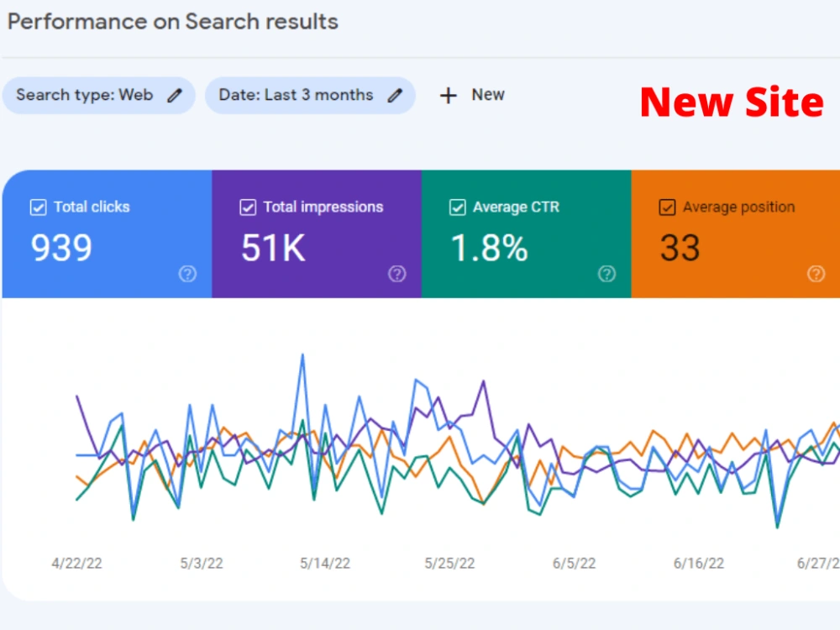Viewport: 840px width, 630px height.
Task: Toggle the Average position checkbox
Action: click(x=667, y=207)
